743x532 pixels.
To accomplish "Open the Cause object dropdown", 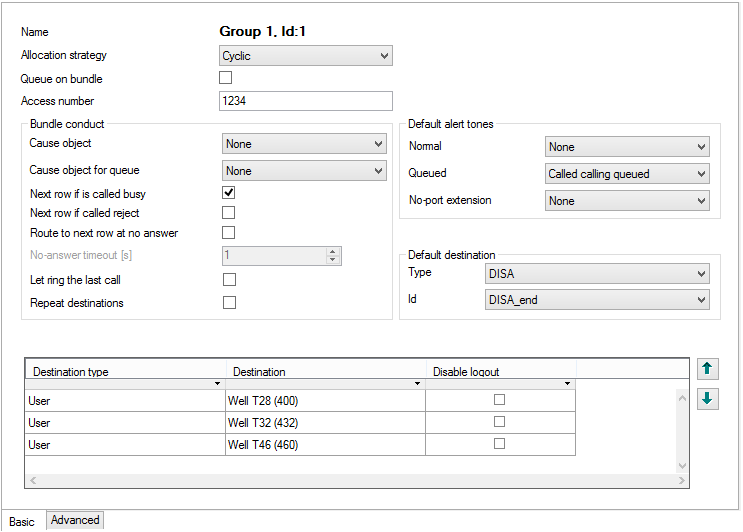I will click(304, 144).
